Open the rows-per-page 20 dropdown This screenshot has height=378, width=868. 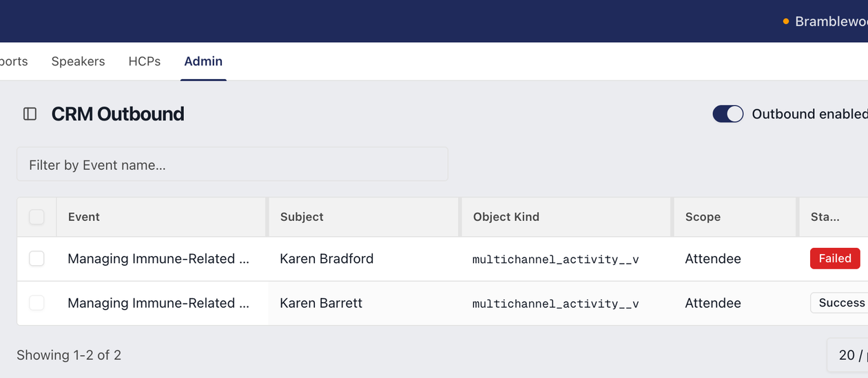click(x=847, y=355)
